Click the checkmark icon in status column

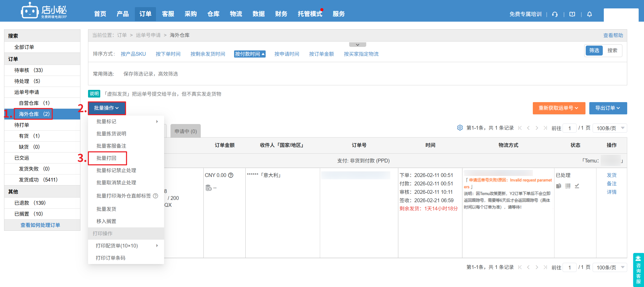pos(577,186)
